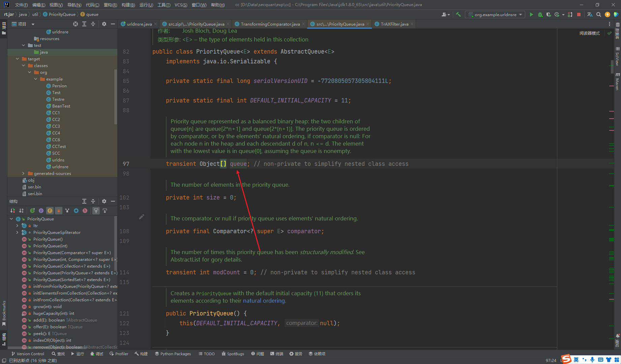Close the src\...\PriorityQueue.java tab
The width and height of the screenshot is (621, 364).
(x=368, y=24)
